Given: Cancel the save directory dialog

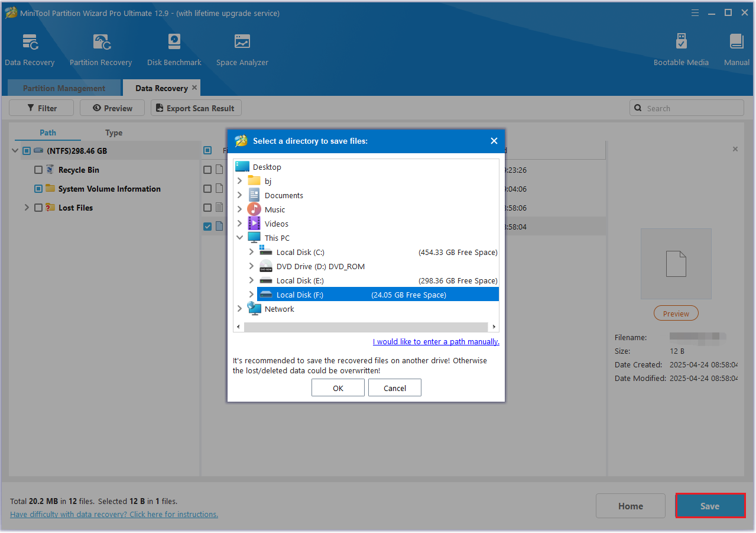Looking at the screenshot, I should coord(395,388).
